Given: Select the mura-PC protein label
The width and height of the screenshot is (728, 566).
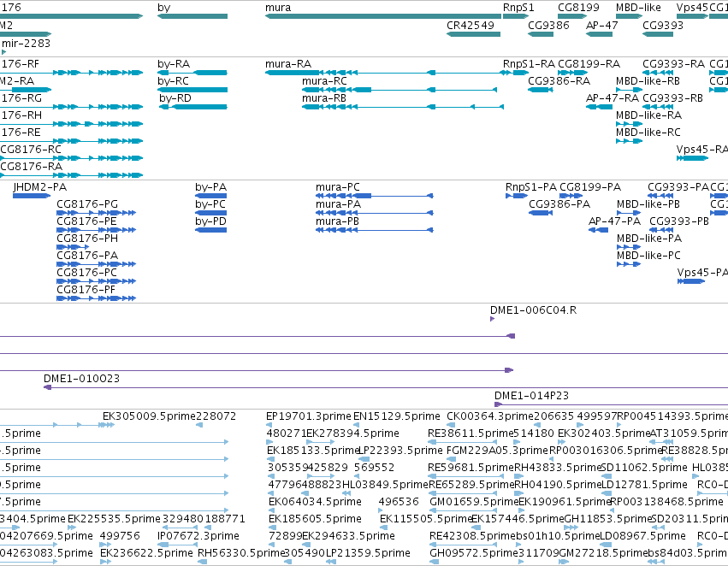Looking at the screenshot, I should coord(338,187).
